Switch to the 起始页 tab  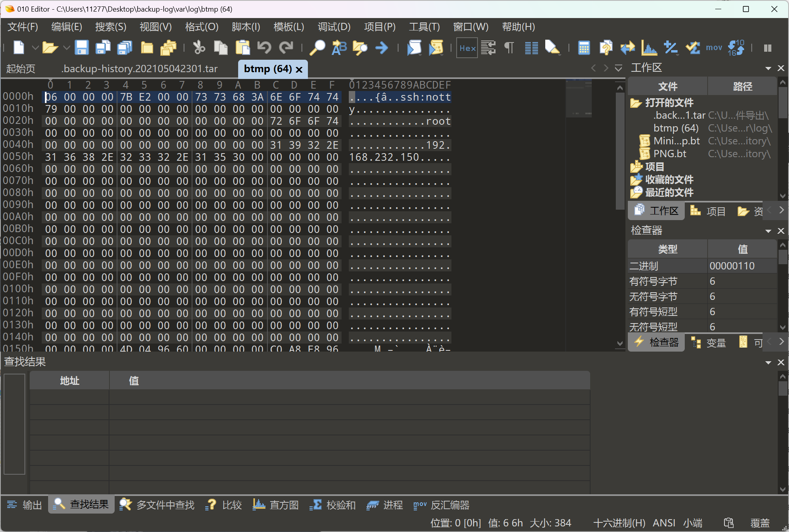[21, 69]
